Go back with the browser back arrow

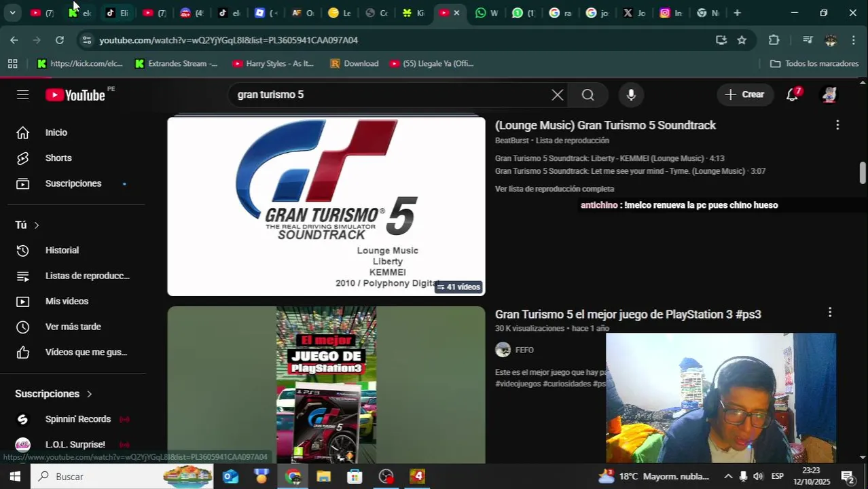pyautogui.click(x=14, y=40)
